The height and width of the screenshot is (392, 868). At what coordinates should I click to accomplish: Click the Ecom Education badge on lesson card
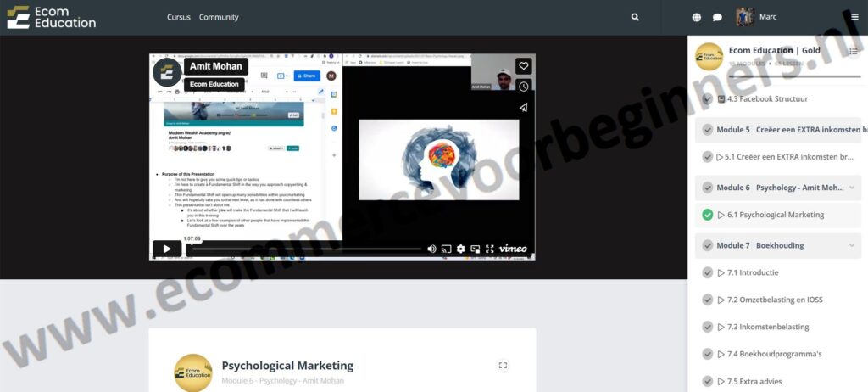point(193,372)
